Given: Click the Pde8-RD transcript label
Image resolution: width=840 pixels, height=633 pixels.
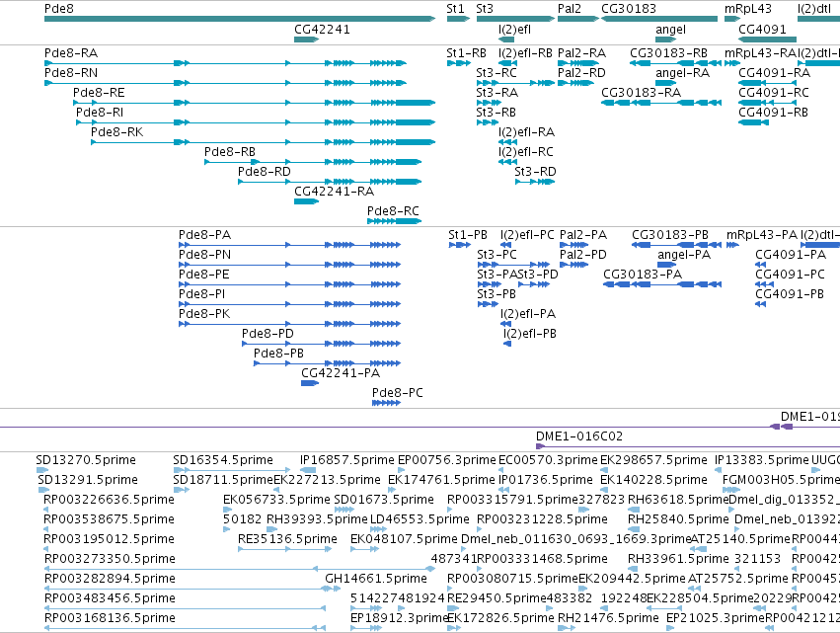Looking at the screenshot, I should pyautogui.click(x=265, y=172).
